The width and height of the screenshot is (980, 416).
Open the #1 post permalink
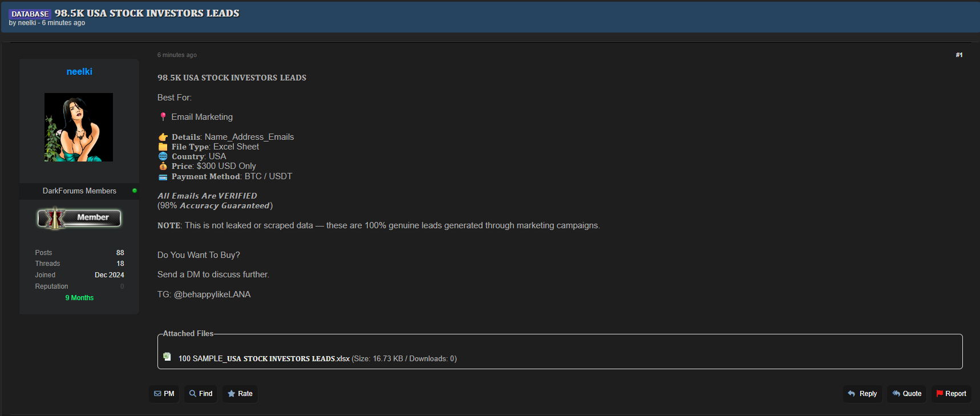point(959,55)
